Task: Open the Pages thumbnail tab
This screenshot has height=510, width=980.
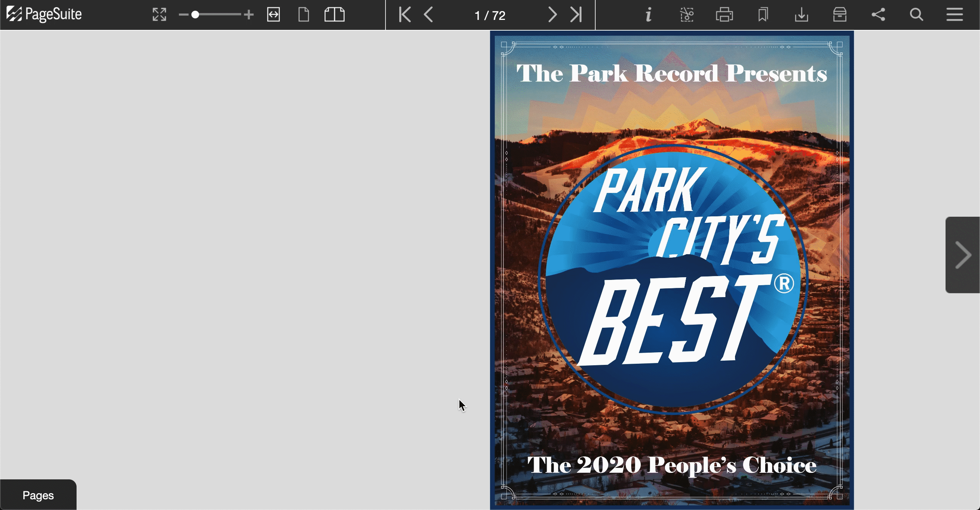Action: (x=38, y=495)
